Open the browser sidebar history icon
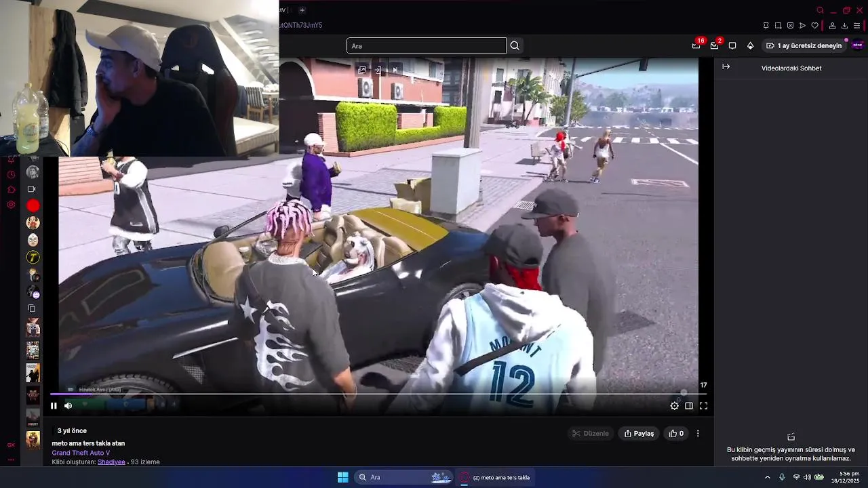 [x=11, y=174]
